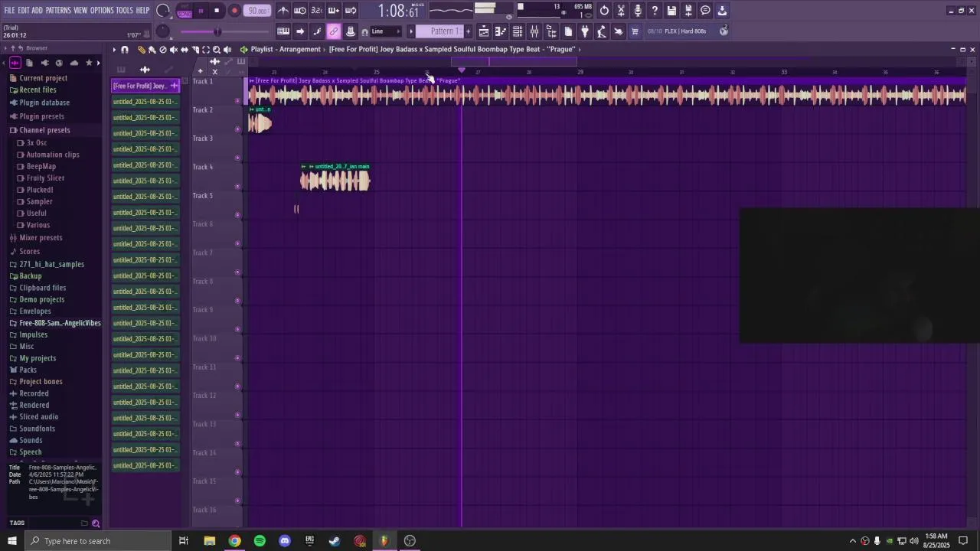Open the ADD menu

(x=37, y=11)
